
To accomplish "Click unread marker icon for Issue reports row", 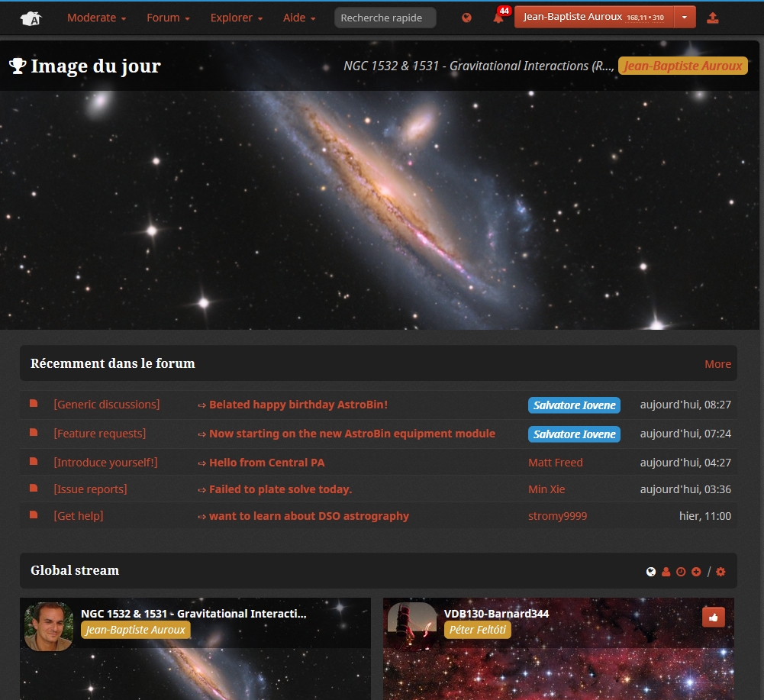I will pyautogui.click(x=34, y=488).
